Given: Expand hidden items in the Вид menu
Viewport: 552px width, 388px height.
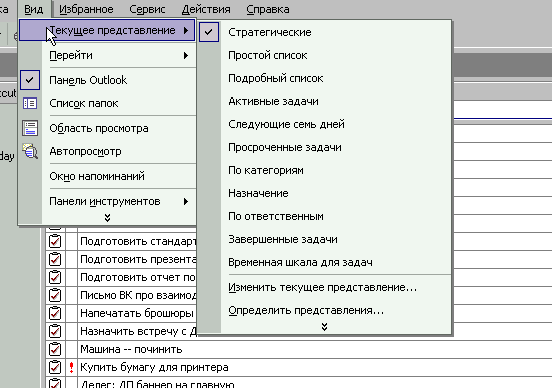Looking at the screenshot, I should click(107, 218).
